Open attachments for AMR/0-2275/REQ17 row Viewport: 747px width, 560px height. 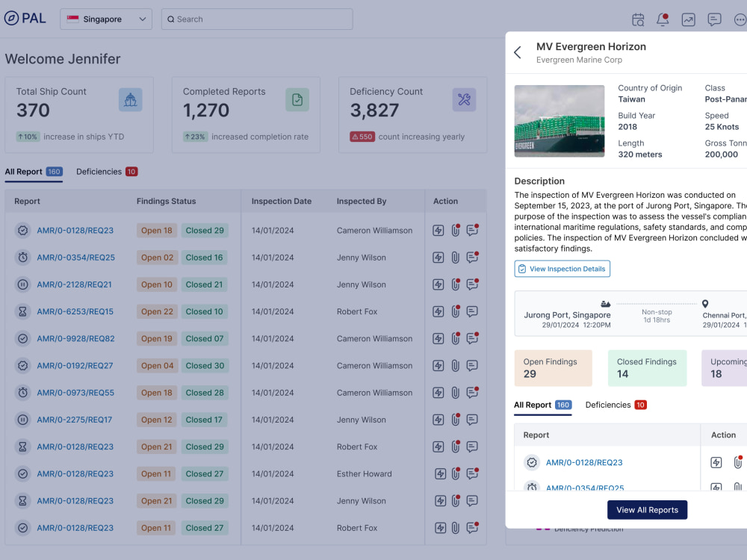click(456, 420)
